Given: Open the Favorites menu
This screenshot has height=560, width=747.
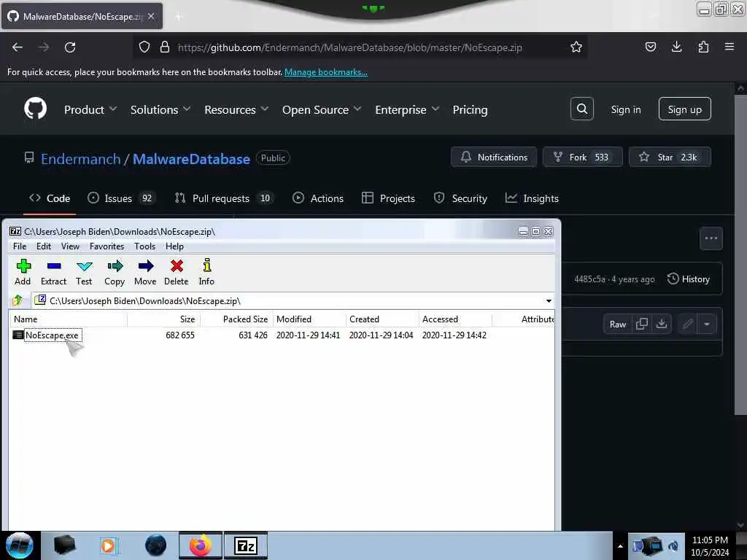Looking at the screenshot, I should coord(107,246).
